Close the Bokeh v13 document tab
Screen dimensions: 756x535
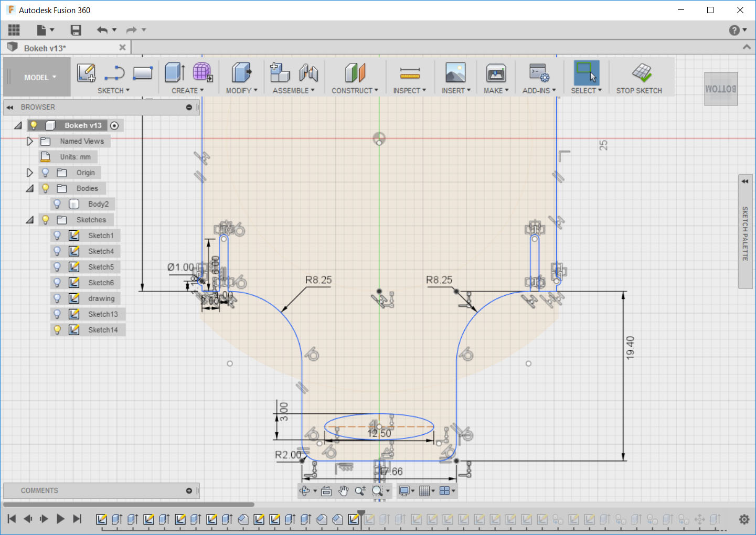(x=122, y=48)
